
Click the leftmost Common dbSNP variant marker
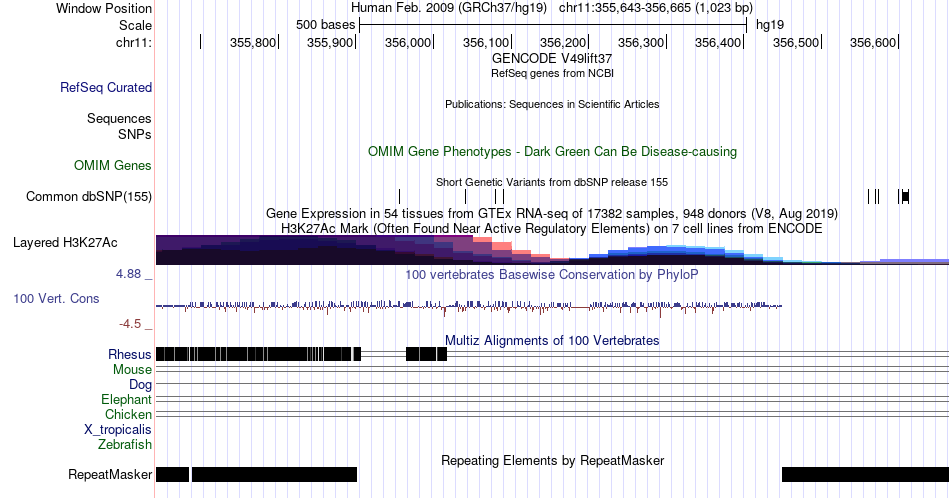(399, 196)
